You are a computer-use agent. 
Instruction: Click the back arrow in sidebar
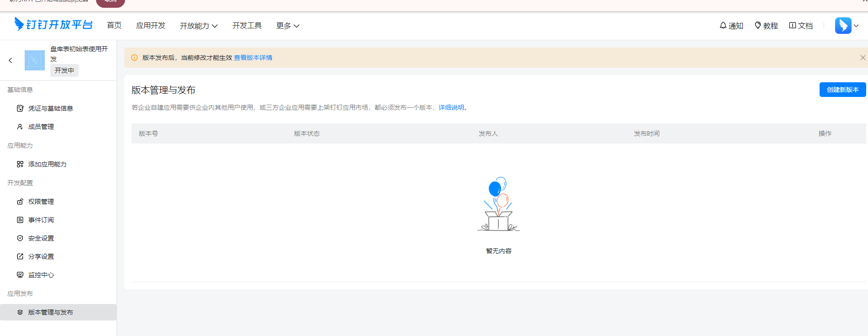click(x=11, y=60)
